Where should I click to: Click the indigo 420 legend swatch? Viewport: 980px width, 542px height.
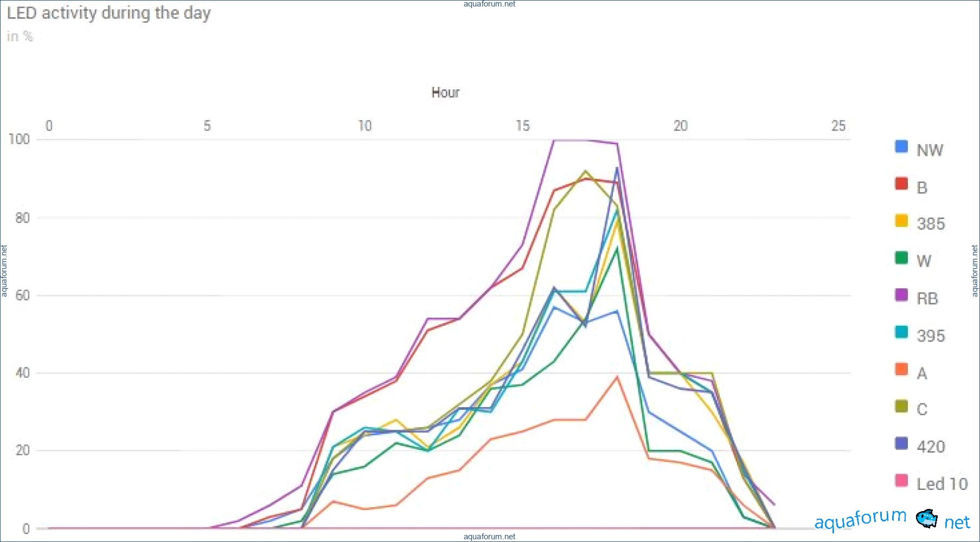click(x=901, y=443)
